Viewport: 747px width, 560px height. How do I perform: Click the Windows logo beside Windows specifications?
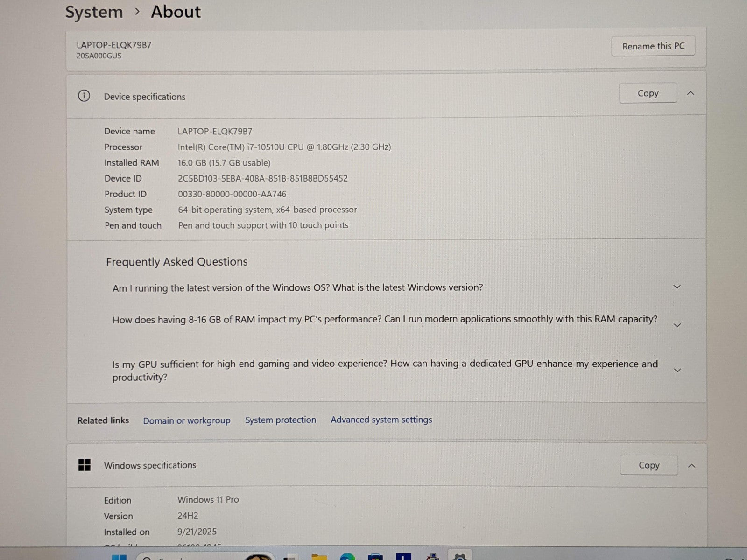point(85,465)
